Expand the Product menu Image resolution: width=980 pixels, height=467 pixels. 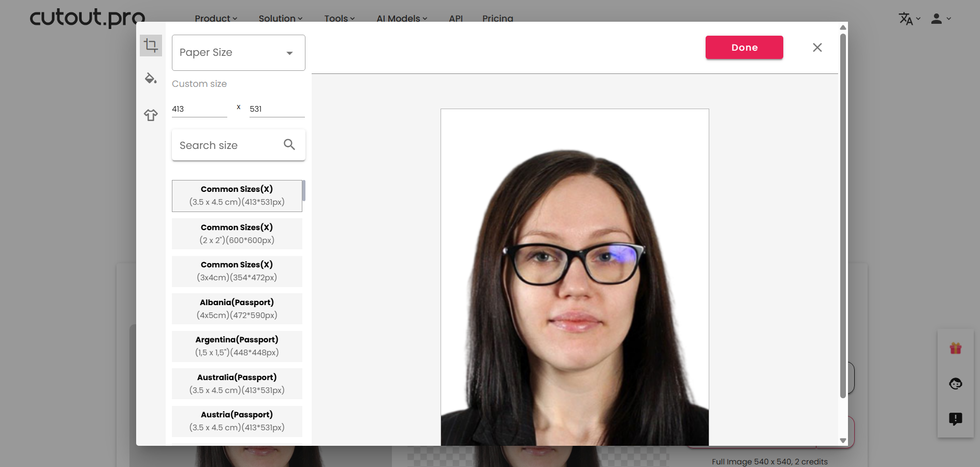pos(216,19)
